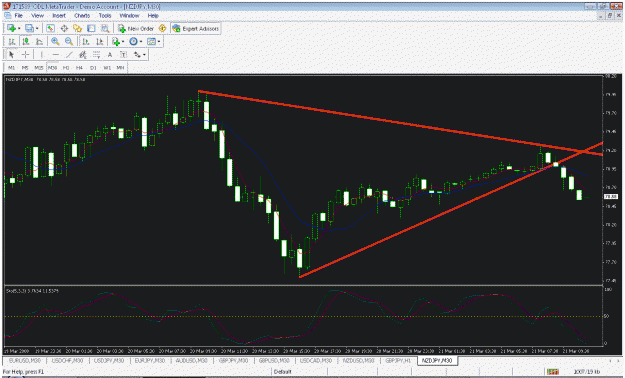Open the Insert menu
The image size is (625, 378).
59,16
